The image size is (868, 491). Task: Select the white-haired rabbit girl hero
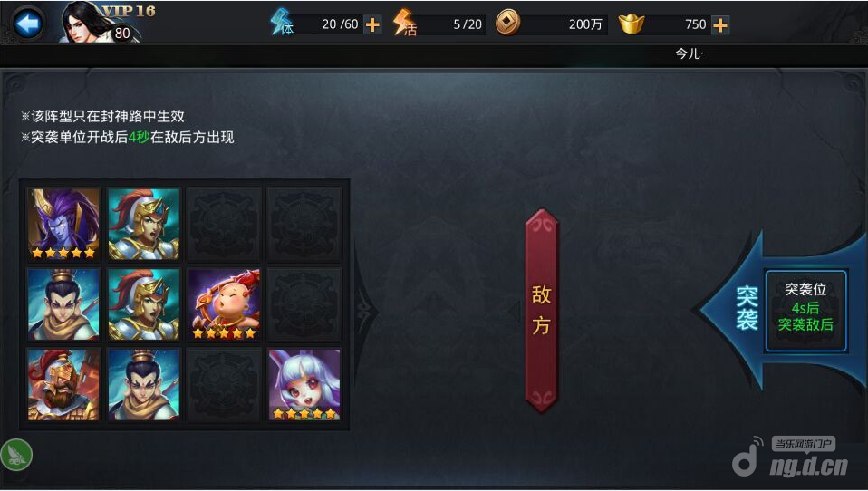coord(304,384)
